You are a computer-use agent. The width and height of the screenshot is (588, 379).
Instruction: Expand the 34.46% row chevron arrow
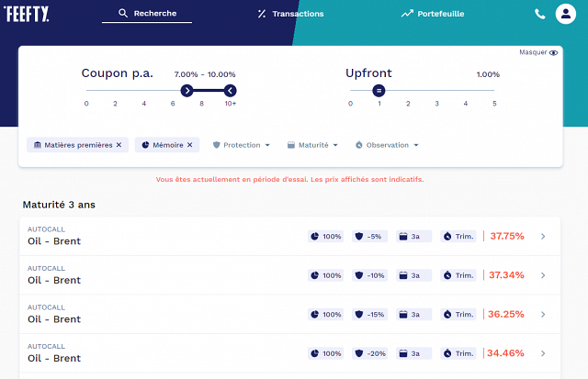[x=543, y=353]
